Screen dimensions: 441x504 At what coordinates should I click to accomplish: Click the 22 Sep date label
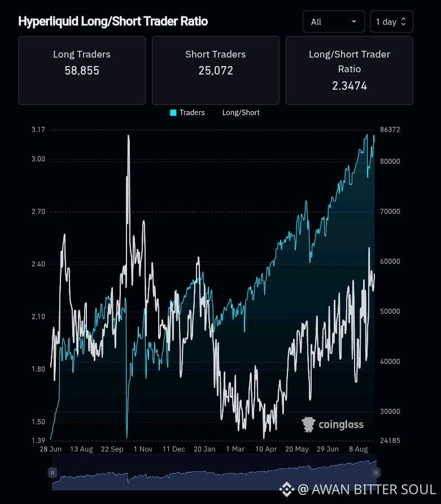point(112,449)
